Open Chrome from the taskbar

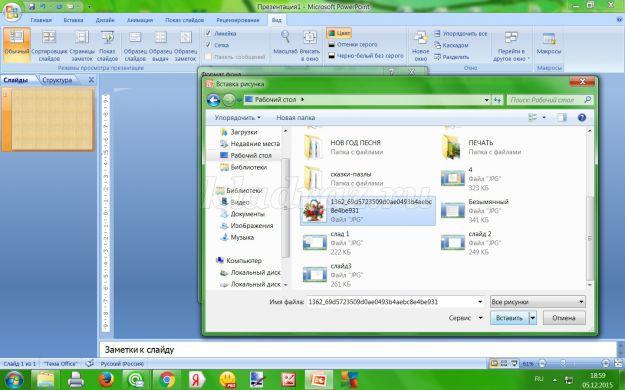point(167,379)
